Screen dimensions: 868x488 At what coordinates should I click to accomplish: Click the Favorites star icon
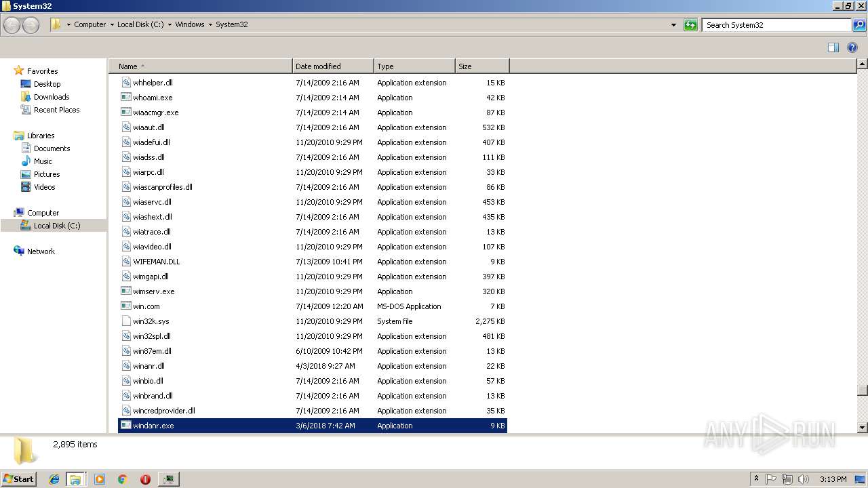point(19,70)
